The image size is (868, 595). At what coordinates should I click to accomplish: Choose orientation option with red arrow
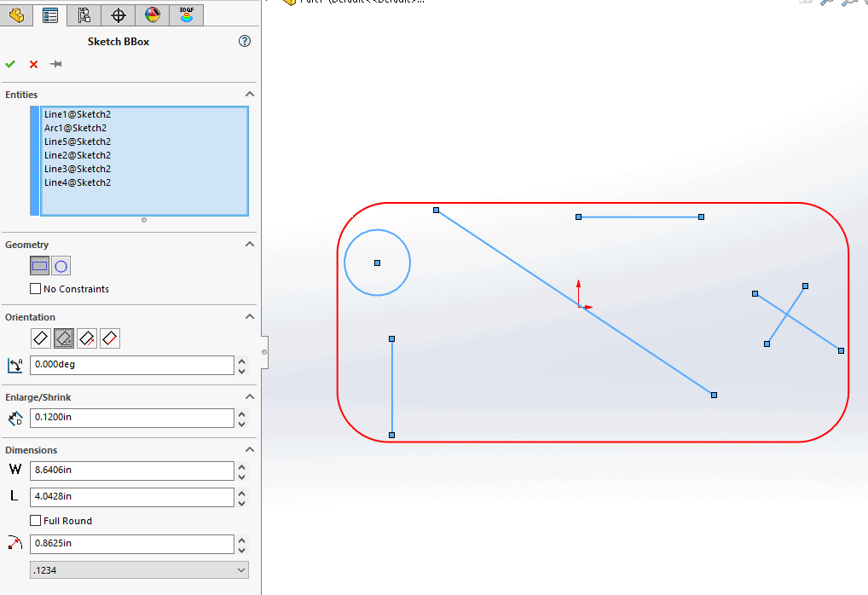[86, 338]
